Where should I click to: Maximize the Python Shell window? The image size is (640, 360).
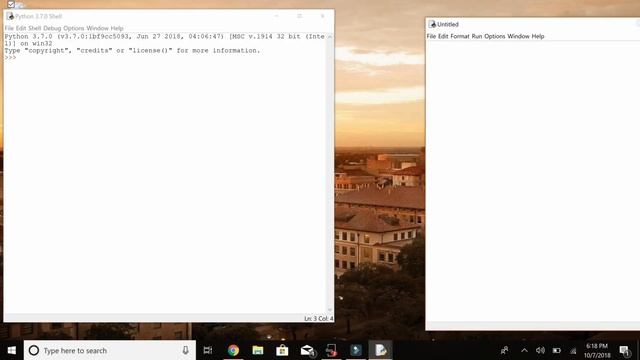click(300, 16)
